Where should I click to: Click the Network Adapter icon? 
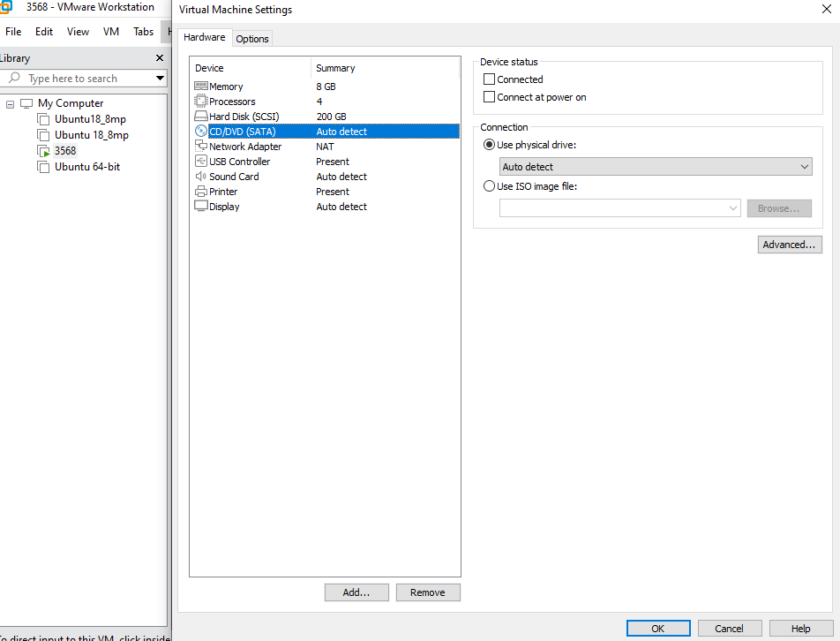point(201,146)
